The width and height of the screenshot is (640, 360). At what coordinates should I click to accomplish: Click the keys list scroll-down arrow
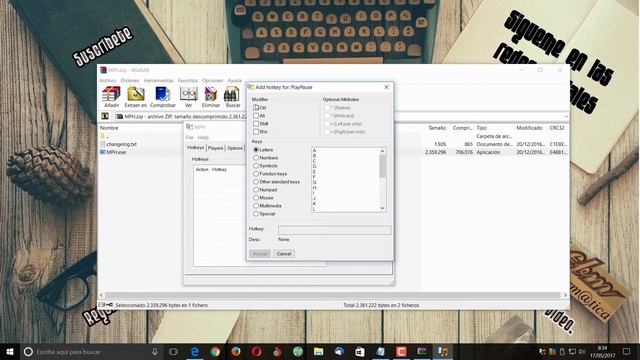click(x=382, y=208)
